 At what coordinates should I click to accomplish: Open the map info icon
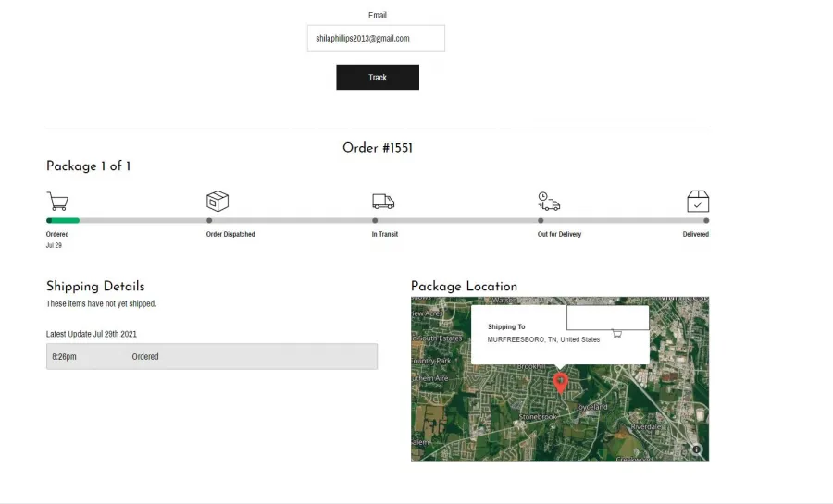[x=696, y=449]
